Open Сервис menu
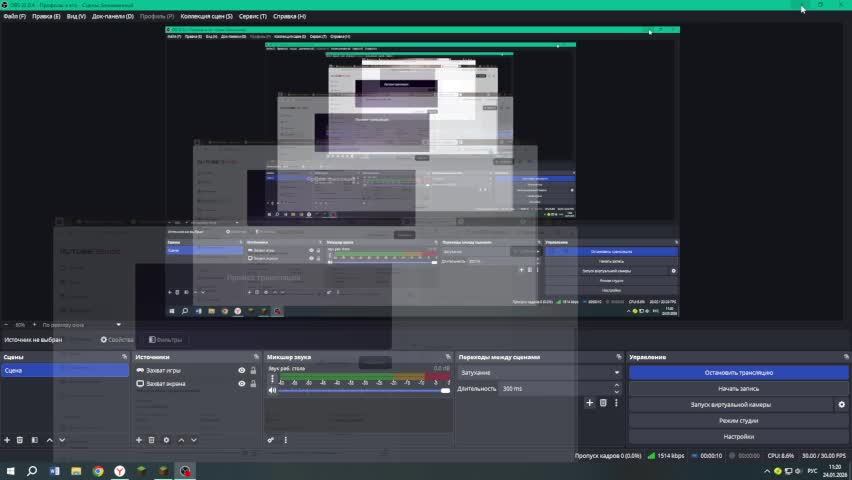The height and width of the screenshot is (480, 852). click(253, 16)
